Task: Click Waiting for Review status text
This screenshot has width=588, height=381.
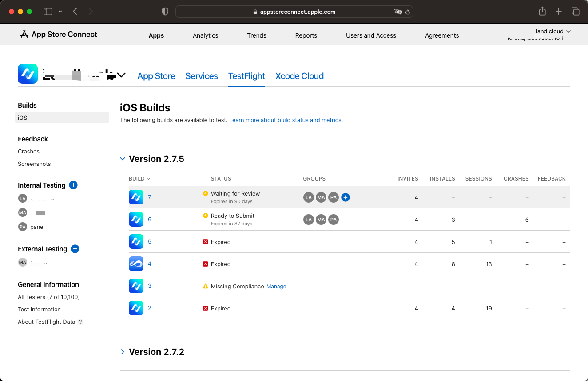Action: click(235, 194)
